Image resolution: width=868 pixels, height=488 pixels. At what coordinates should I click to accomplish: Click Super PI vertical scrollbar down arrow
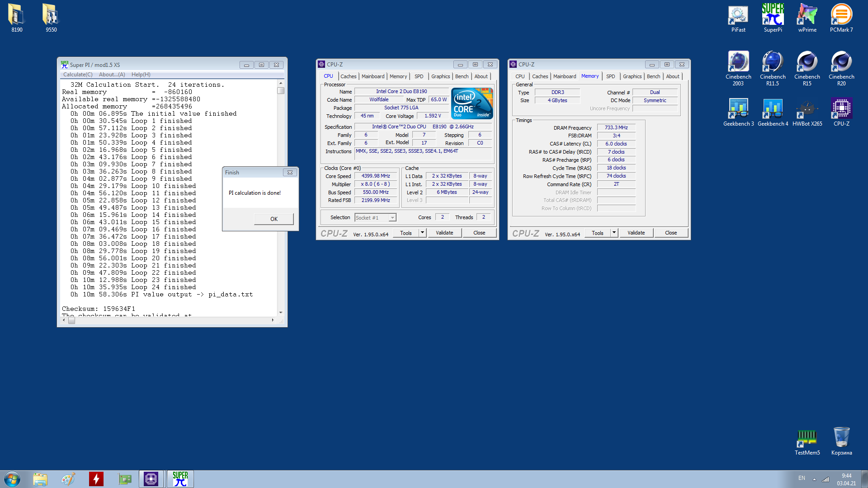pyautogui.click(x=281, y=313)
